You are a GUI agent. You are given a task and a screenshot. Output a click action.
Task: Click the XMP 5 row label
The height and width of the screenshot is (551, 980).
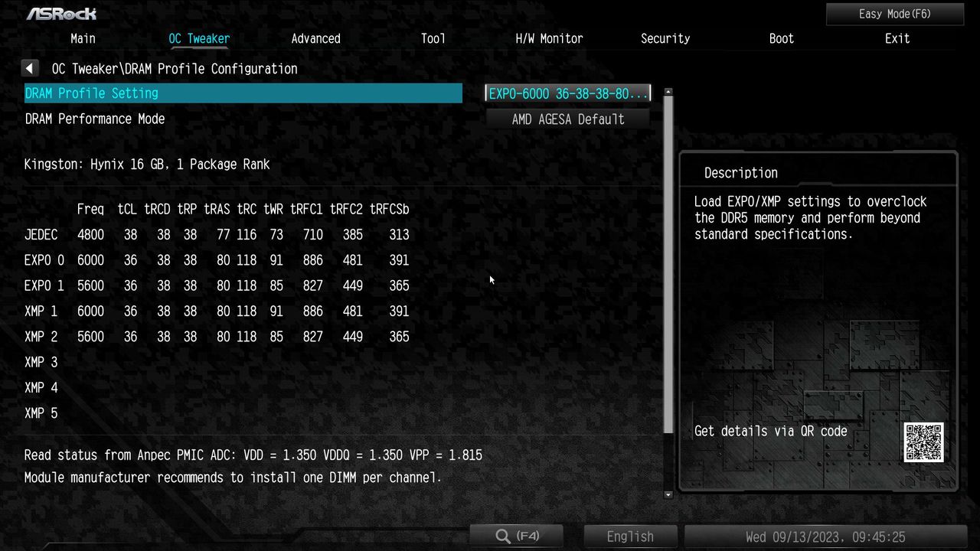(41, 413)
